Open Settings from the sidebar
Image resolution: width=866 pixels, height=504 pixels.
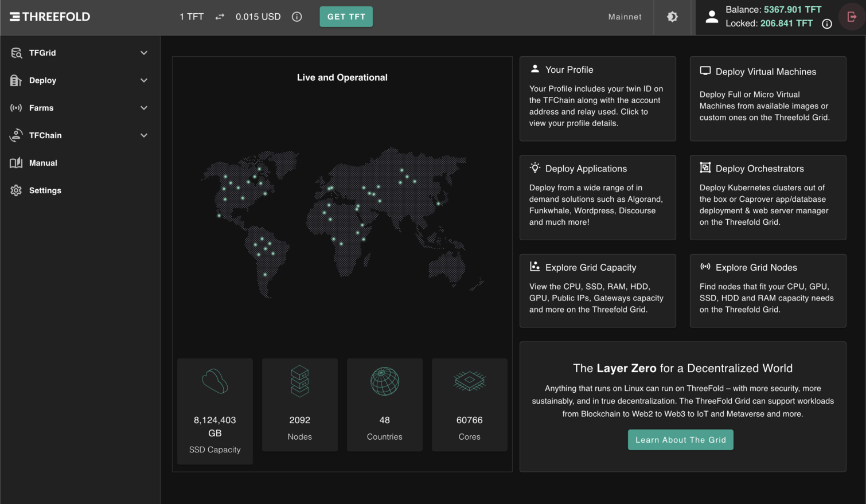pos(45,190)
